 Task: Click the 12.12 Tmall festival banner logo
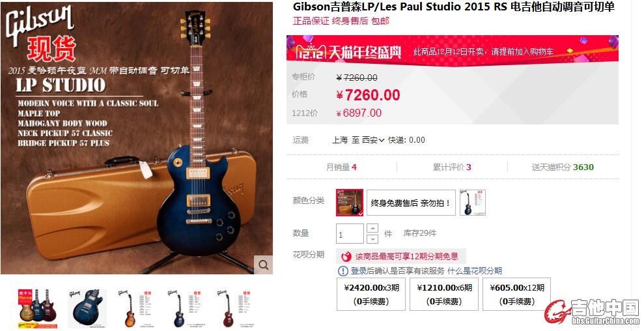[348, 52]
